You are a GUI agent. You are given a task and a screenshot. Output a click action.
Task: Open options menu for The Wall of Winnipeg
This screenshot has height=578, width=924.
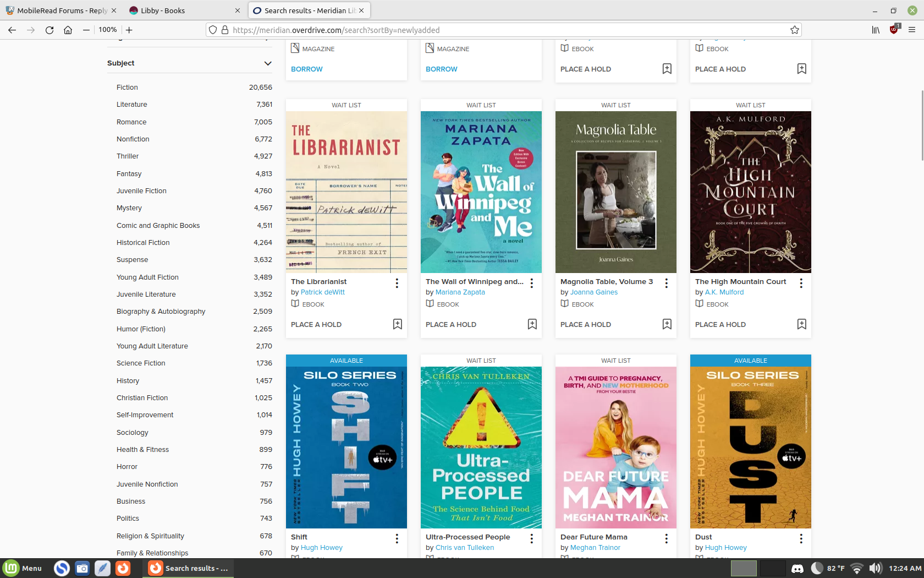(531, 283)
